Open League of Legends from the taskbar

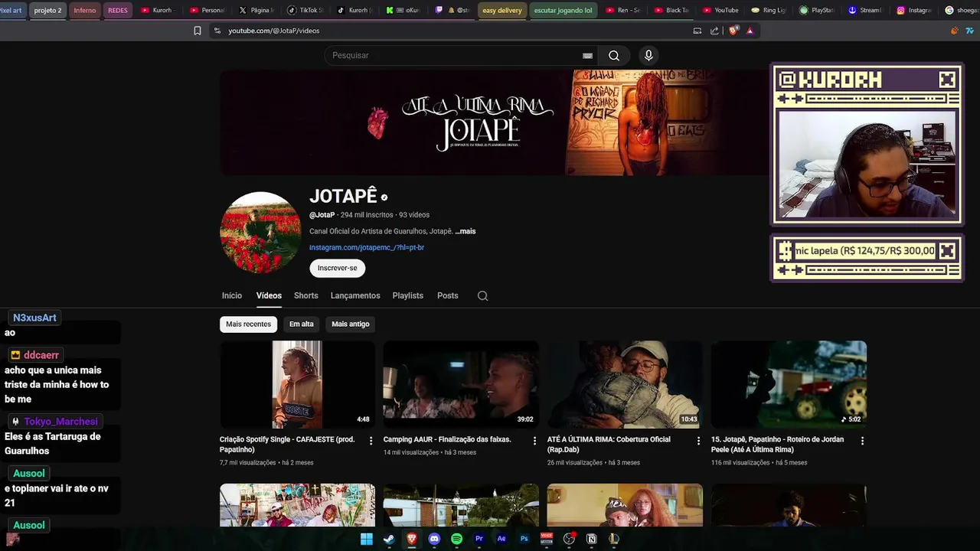click(614, 539)
